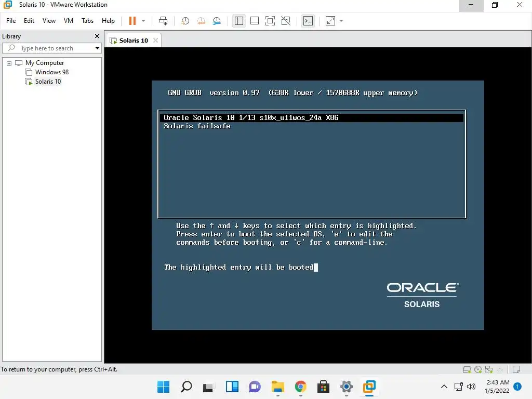Minimize the VMware Workstation window
Viewport: 532px width, 399px height.
(471, 5)
